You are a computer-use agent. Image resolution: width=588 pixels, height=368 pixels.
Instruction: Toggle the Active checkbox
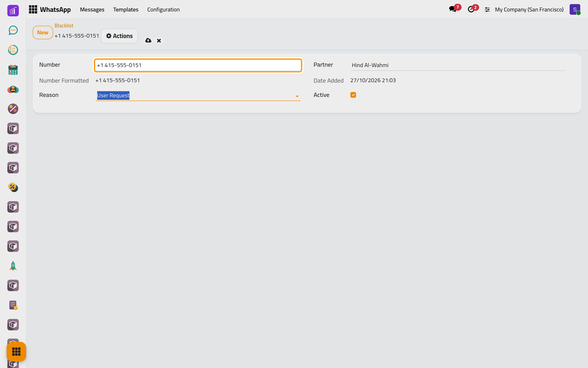click(x=353, y=95)
